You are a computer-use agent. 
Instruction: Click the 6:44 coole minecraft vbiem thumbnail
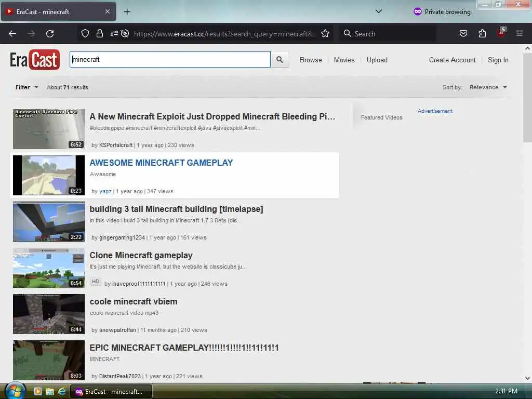pos(49,314)
